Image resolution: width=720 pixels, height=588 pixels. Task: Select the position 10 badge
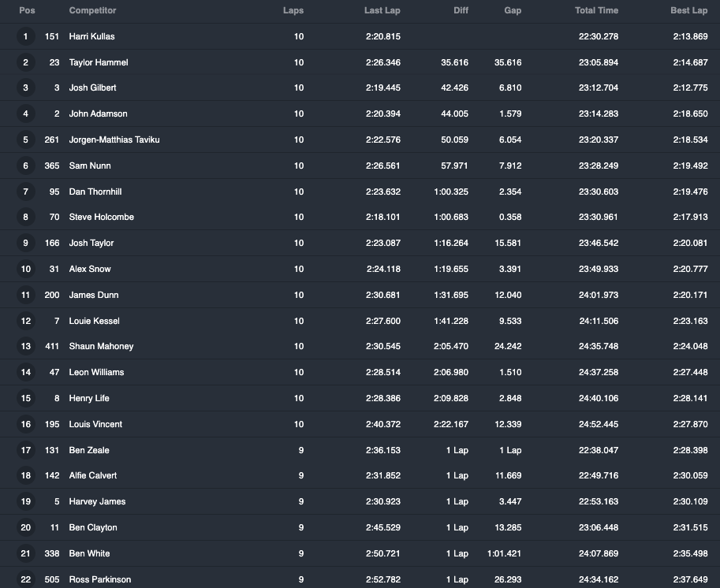tap(26, 269)
